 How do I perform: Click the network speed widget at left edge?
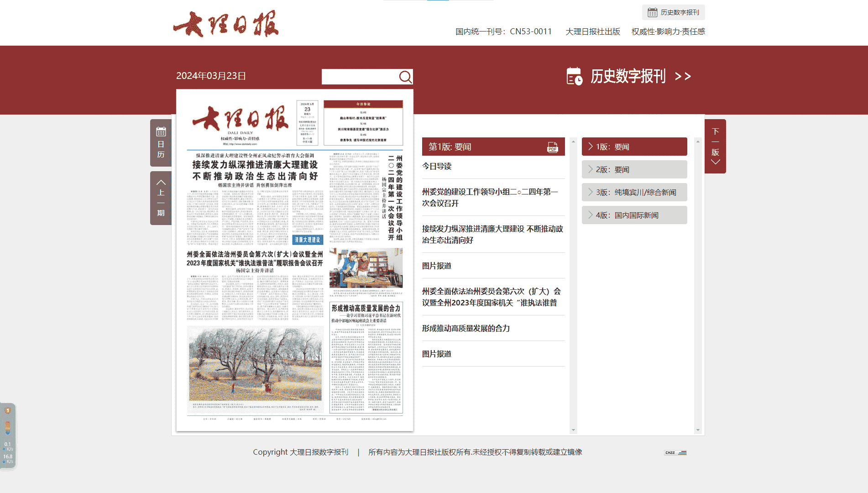pyautogui.click(x=8, y=436)
